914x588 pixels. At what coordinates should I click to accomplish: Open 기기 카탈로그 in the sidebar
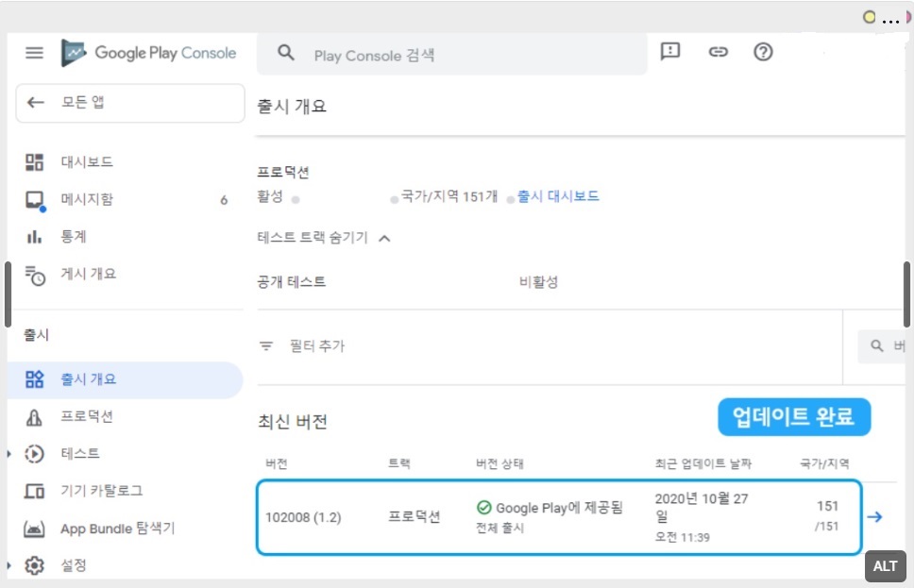[x=101, y=492]
